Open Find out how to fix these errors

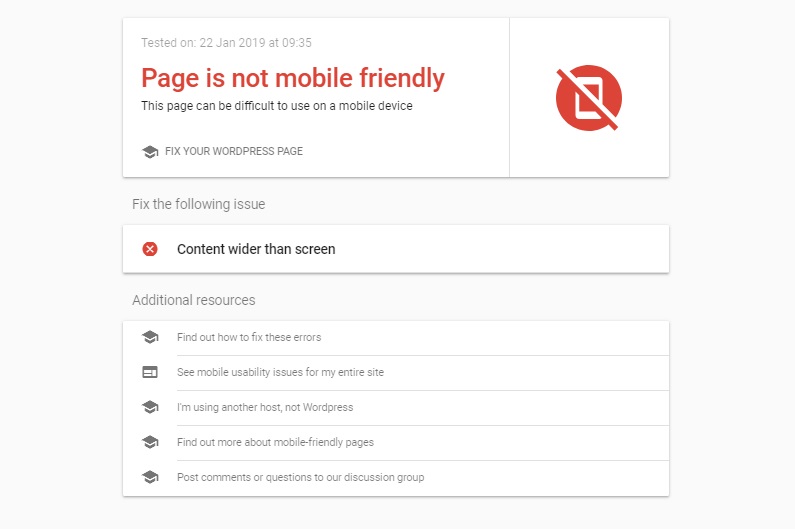pos(249,337)
